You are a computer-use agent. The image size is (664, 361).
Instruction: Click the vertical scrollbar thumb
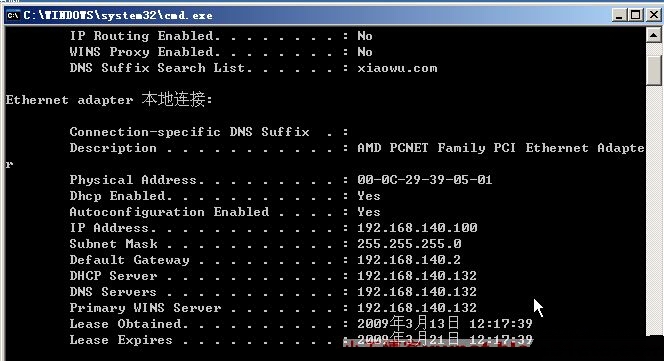coord(653,70)
